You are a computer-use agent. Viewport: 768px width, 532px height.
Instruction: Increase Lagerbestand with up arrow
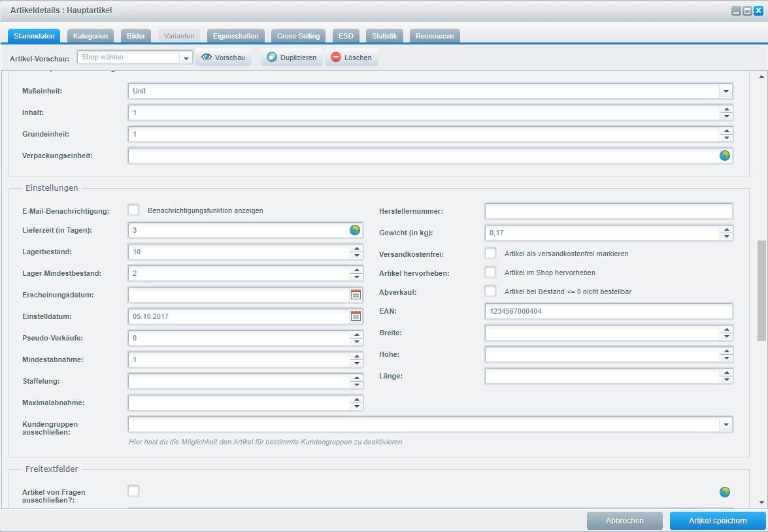[x=357, y=248]
